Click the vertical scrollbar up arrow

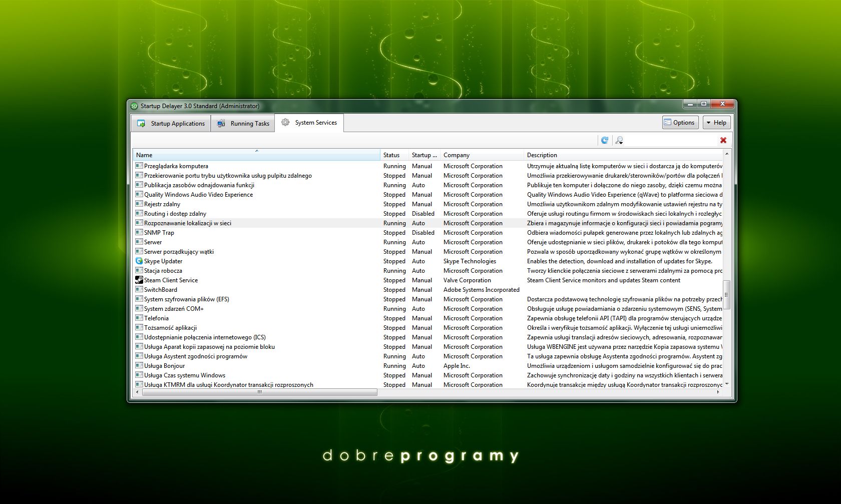click(727, 153)
